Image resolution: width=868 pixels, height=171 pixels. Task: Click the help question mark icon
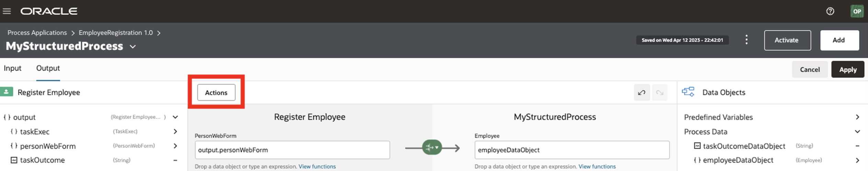pos(830,11)
